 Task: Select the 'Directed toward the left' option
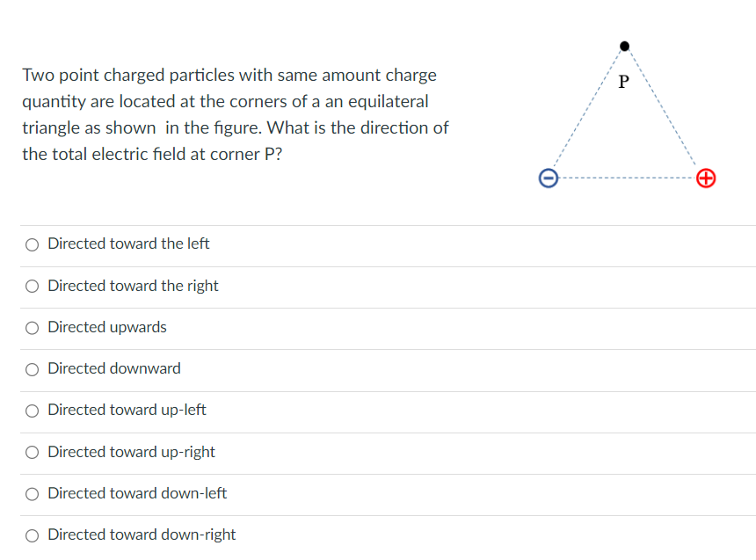[x=32, y=244]
